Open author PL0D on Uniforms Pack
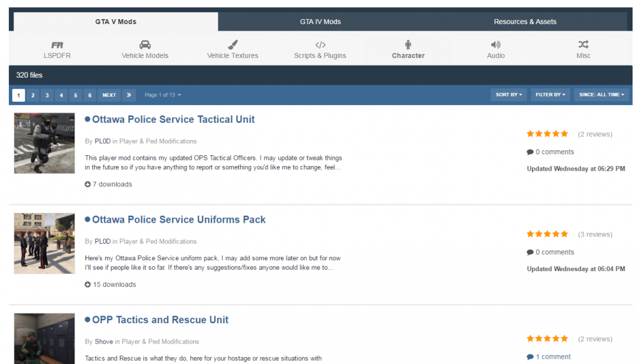This screenshot has width=637, height=364. [x=103, y=241]
